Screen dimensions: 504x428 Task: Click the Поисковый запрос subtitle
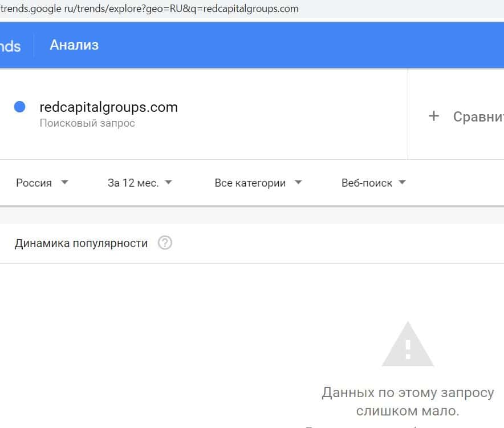(87, 123)
